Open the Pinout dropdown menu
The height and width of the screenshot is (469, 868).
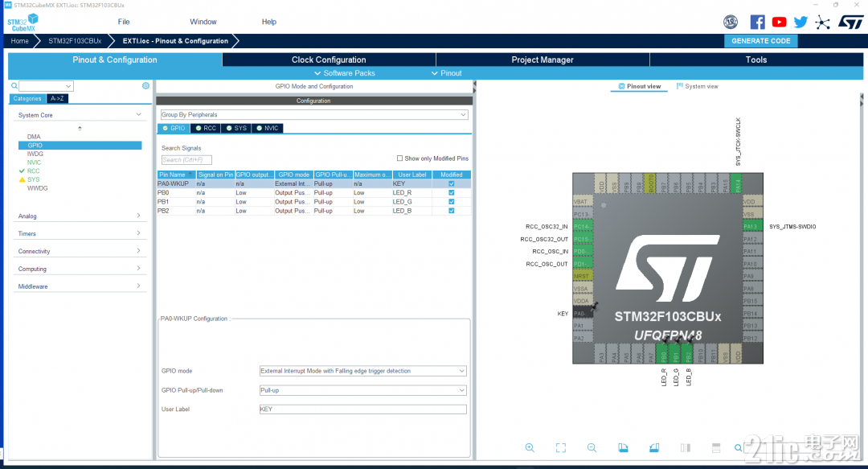pyautogui.click(x=446, y=73)
